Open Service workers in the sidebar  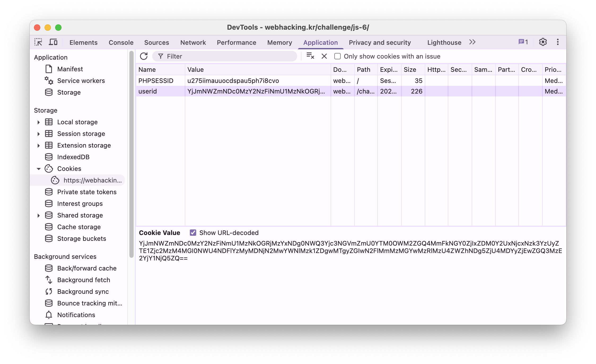[x=81, y=81]
